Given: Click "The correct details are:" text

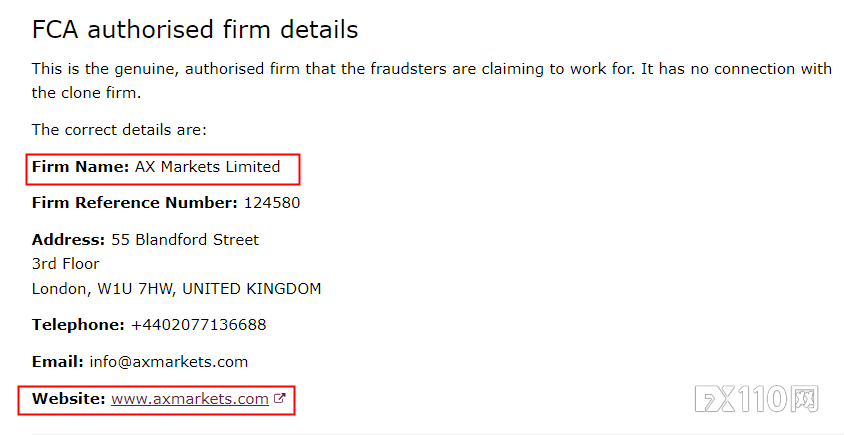Looking at the screenshot, I should [119, 130].
